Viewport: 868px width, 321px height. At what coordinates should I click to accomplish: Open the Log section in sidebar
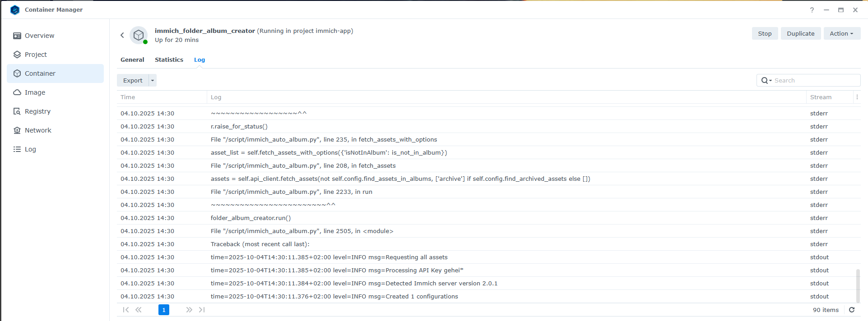30,149
